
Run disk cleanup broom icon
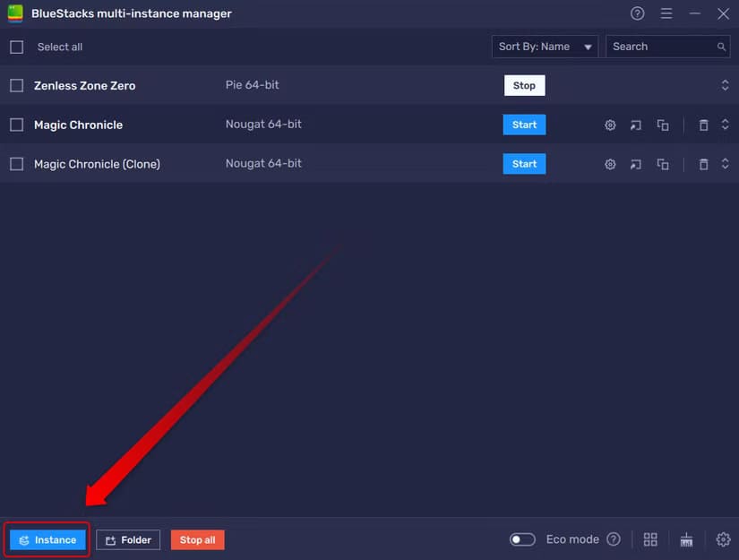pyautogui.click(x=686, y=539)
